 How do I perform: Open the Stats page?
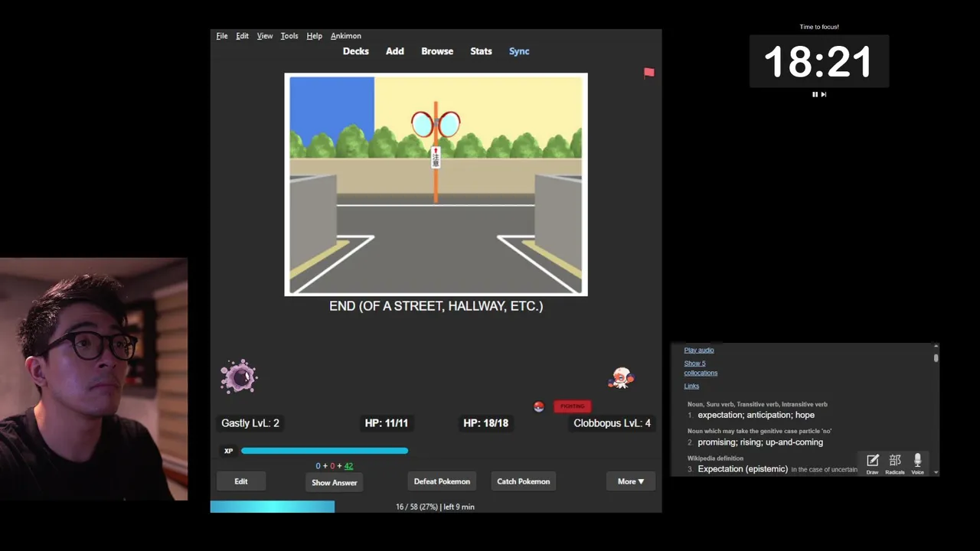tap(481, 51)
